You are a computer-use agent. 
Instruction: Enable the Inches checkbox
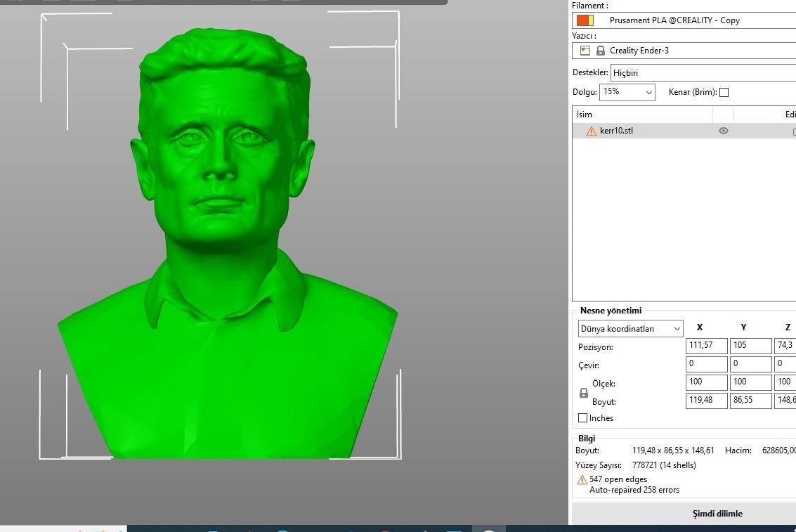click(x=583, y=417)
